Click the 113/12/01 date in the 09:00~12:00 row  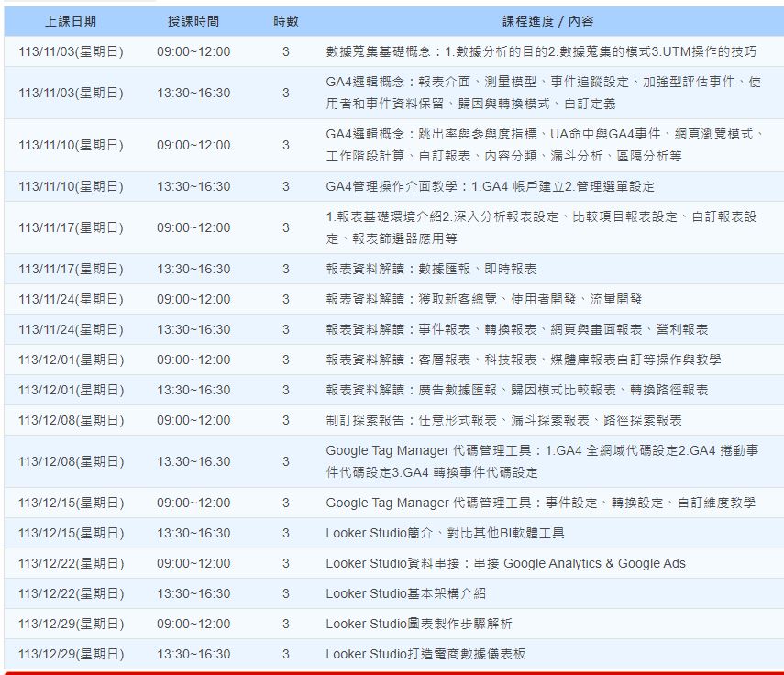71,360
